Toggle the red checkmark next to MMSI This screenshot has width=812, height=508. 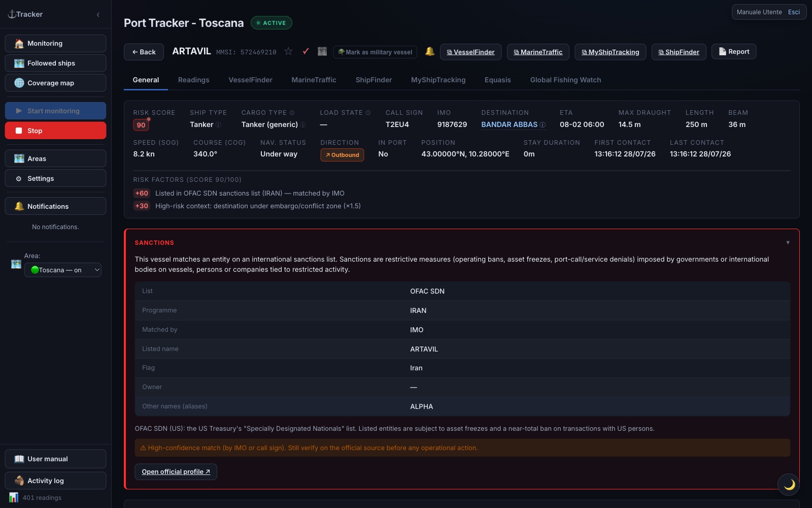[306, 51]
